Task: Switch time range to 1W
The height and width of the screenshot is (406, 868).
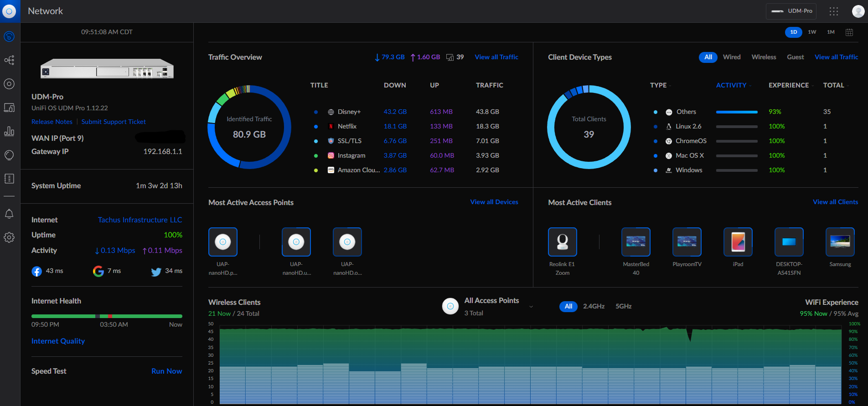Action: (x=812, y=32)
